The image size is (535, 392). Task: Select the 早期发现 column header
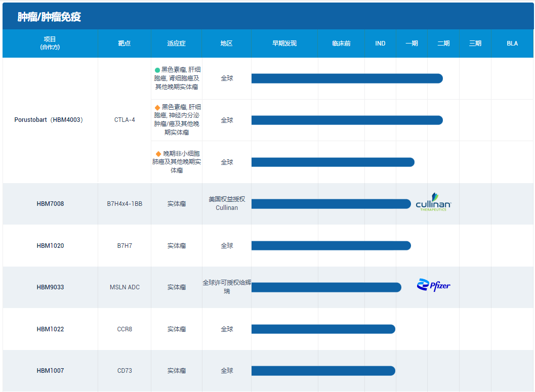(284, 43)
